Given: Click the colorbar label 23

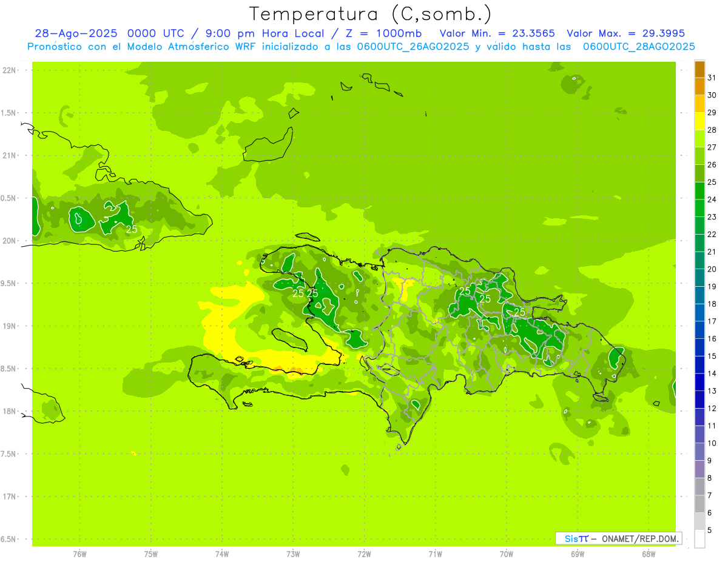Looking at the screenshot, I should point(712,217).
